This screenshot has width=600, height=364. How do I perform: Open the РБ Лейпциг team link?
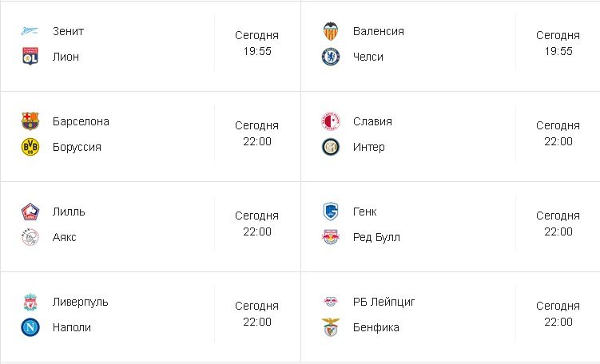click(384, 302)
